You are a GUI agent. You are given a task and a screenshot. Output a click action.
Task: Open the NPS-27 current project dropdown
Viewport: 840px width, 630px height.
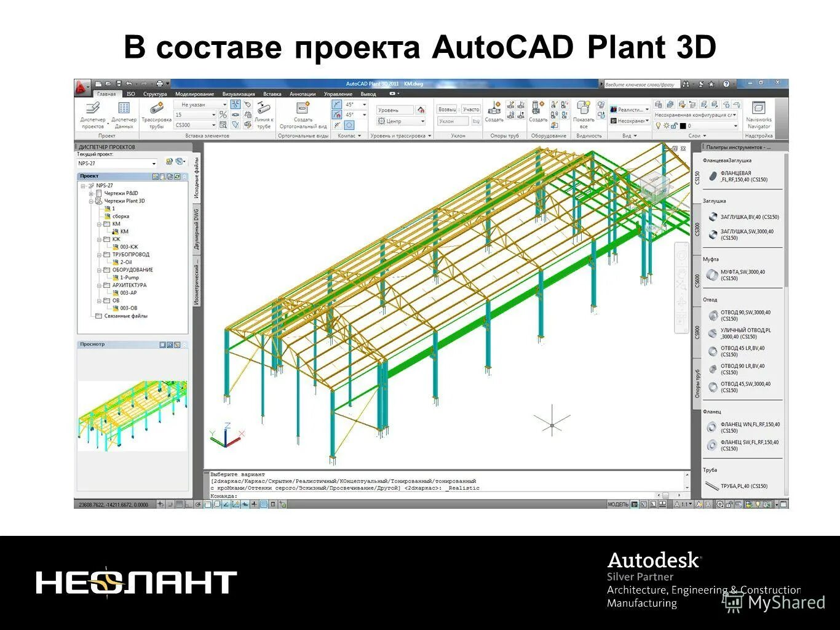click(117, 163)
